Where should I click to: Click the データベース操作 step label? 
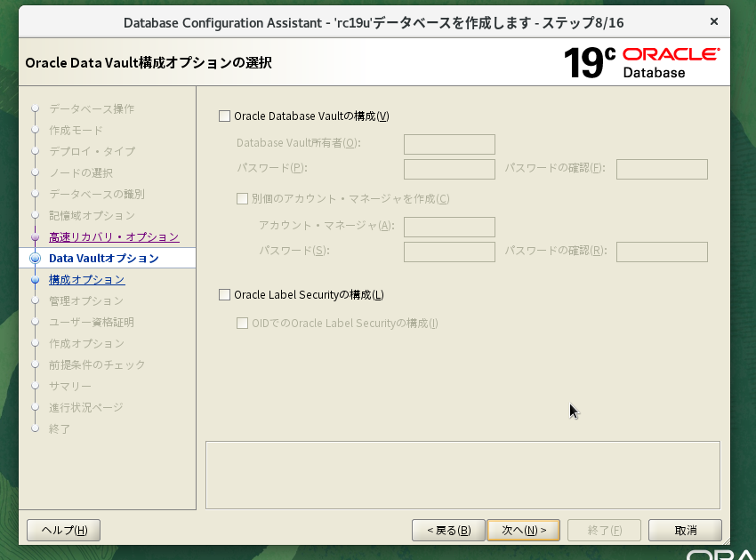coord(92,109)
